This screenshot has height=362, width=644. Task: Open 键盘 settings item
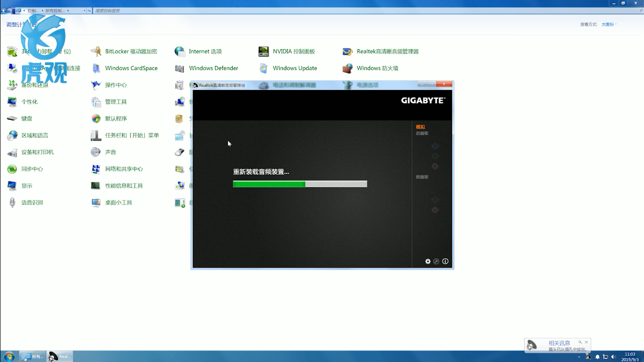click(20, 118)
